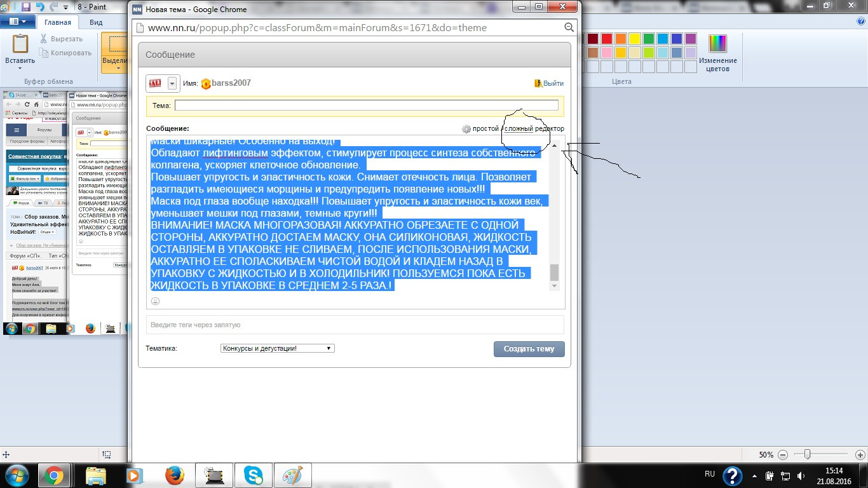Screen dimensions: 868x488
Task: Click the Создать тему button
Action: [x=529, y=349]
